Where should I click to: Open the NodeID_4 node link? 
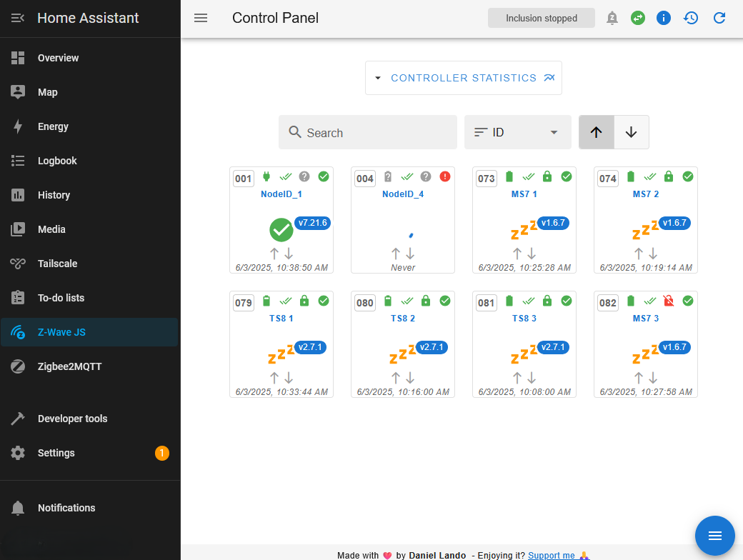tap(403, 194)
